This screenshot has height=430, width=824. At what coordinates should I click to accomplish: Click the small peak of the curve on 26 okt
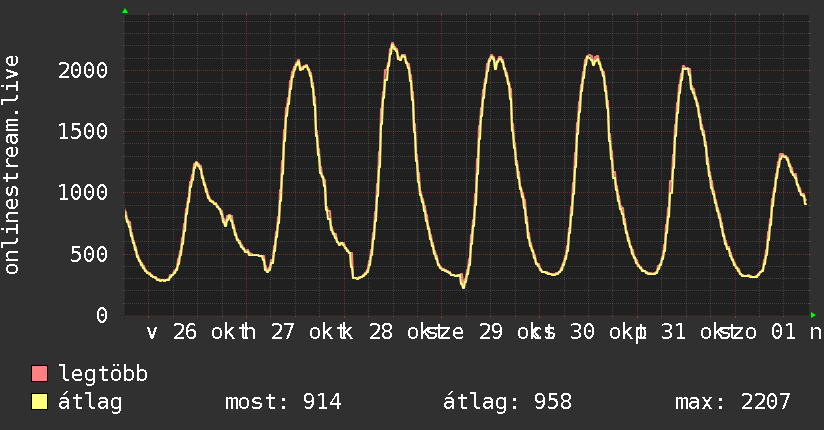tap(197, 163)
